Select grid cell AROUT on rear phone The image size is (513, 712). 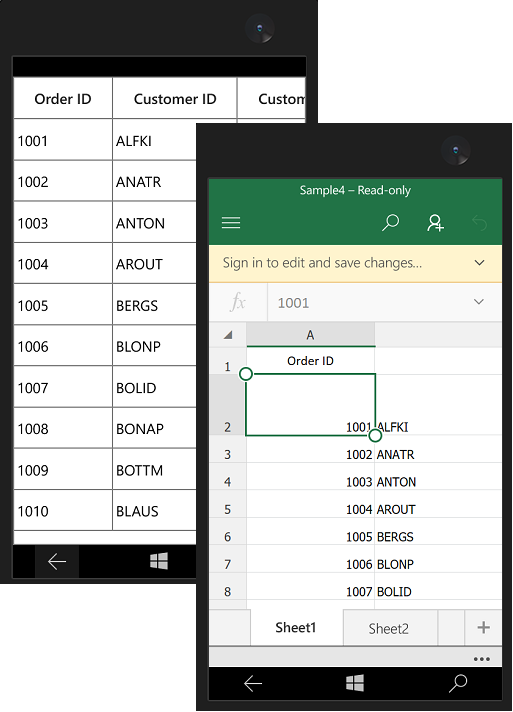coord(154,264)
